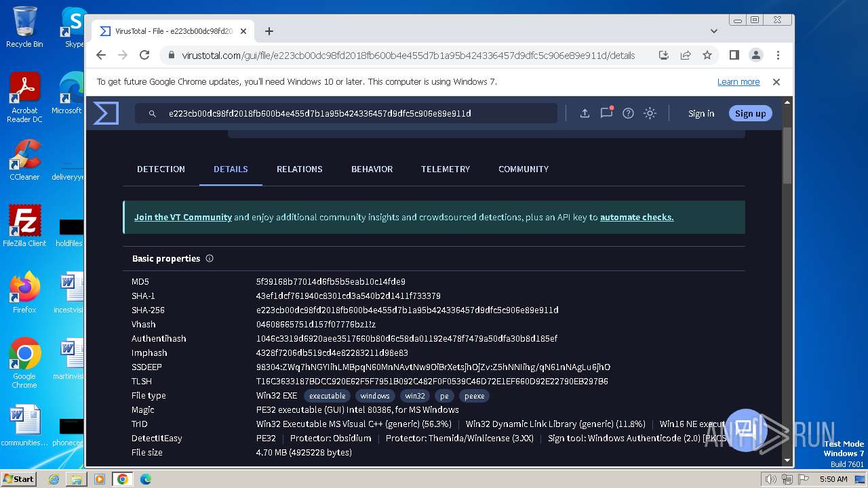Image resolution: width=868 pixels, height=488 pixels.
Task: Dismiss the Chrome update notification
Action: point(776,82)
